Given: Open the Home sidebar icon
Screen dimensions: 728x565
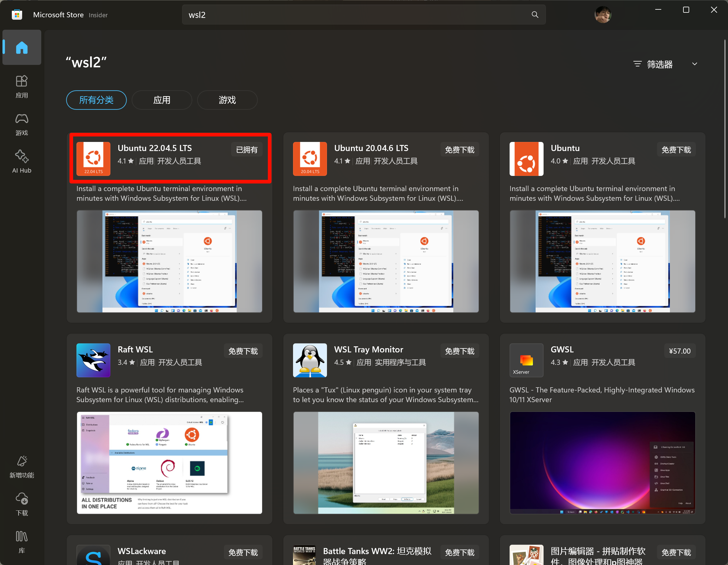Looking at the screenshot, I should tap(22, 47).
